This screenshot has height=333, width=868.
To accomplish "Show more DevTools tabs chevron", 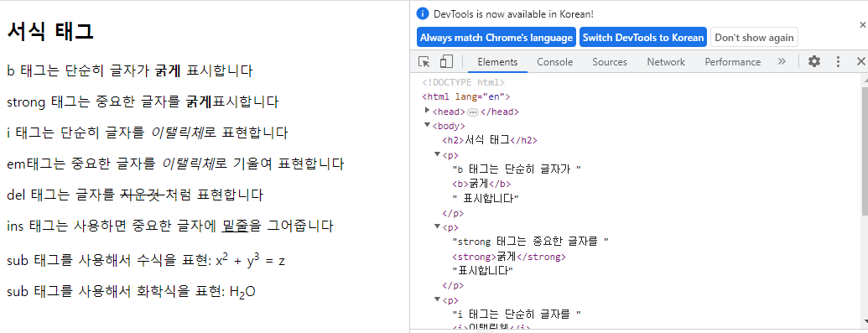I will (782, 61).
